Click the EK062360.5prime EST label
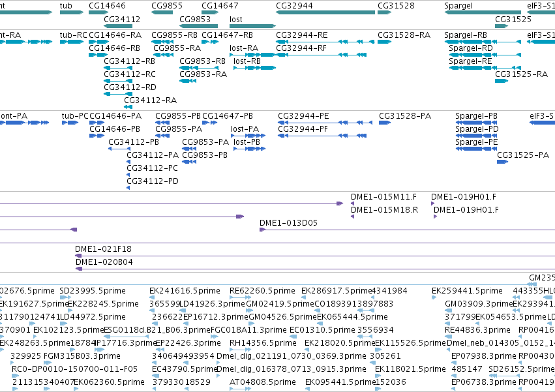555x392 pixels. pyautogui.click(x=109, y=382)
